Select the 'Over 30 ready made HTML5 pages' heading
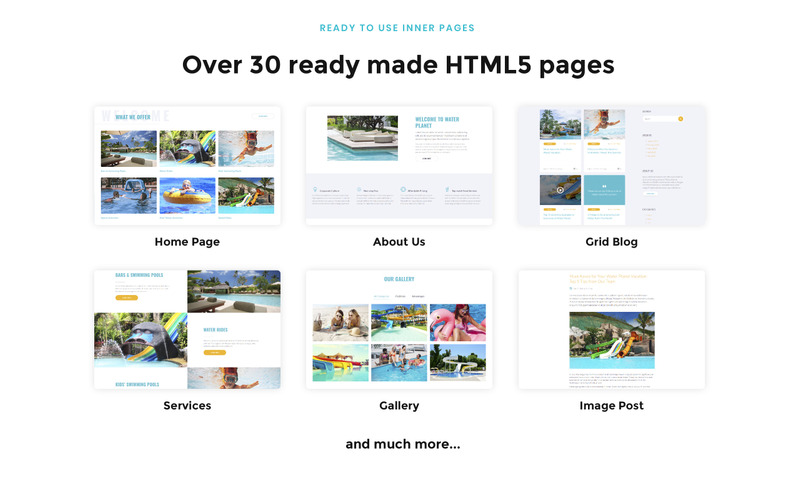800x489 pixels. tap(398, 65)
